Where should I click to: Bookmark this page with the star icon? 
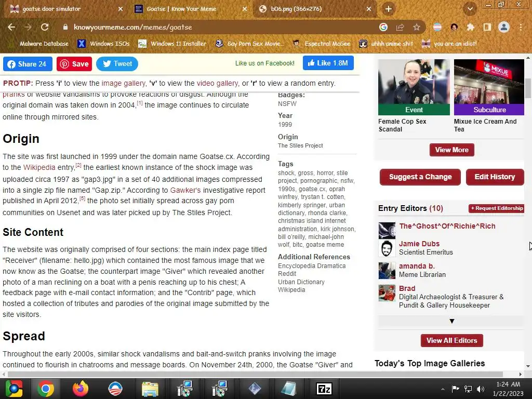point(417,27)
